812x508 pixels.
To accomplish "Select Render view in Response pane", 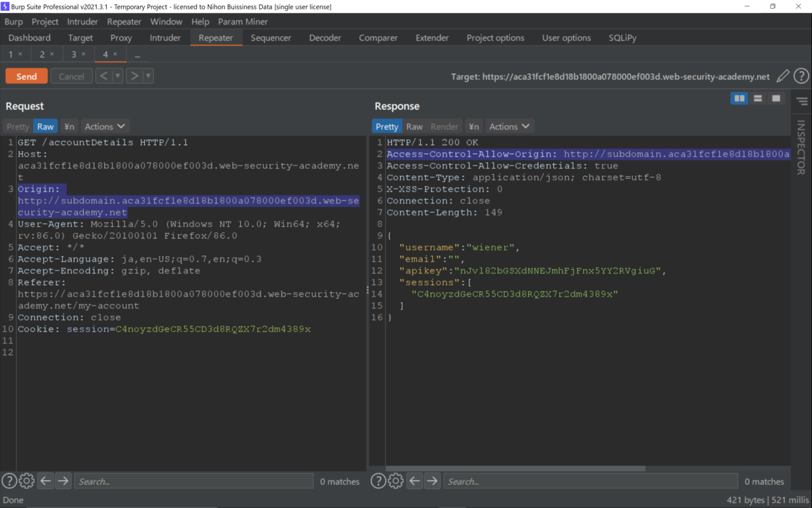I will point(445,127).
